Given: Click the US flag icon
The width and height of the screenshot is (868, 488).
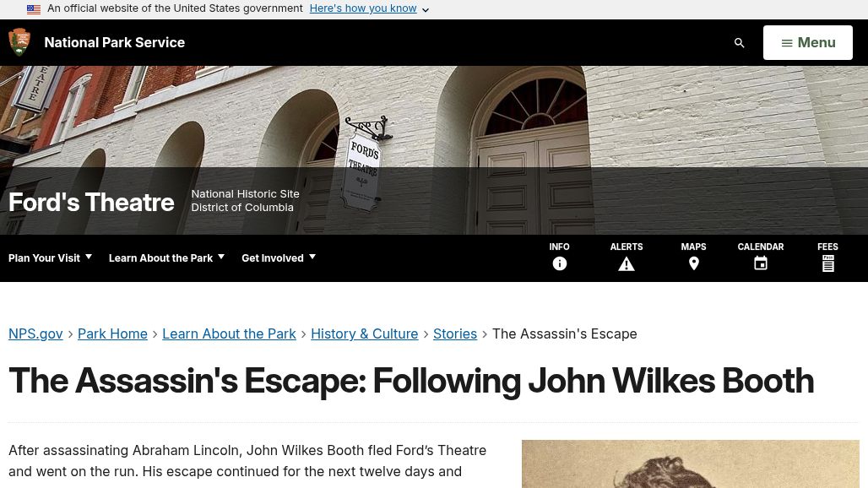Looking at the screenshot, I should [x=34, y=9].
